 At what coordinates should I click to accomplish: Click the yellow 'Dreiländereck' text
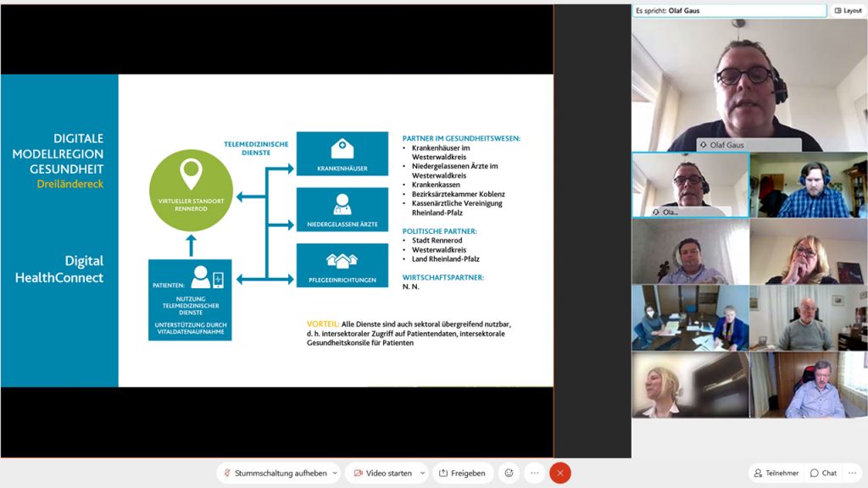point(70,184)
